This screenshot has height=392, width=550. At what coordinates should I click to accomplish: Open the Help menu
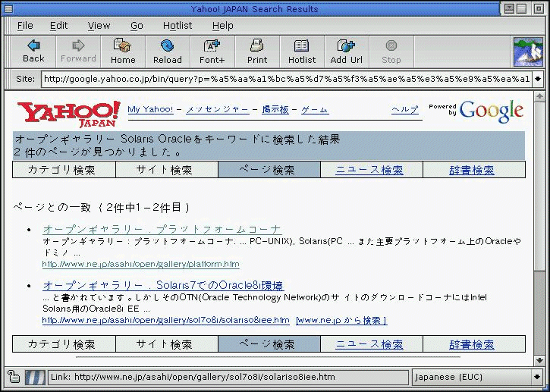[223, 26]
